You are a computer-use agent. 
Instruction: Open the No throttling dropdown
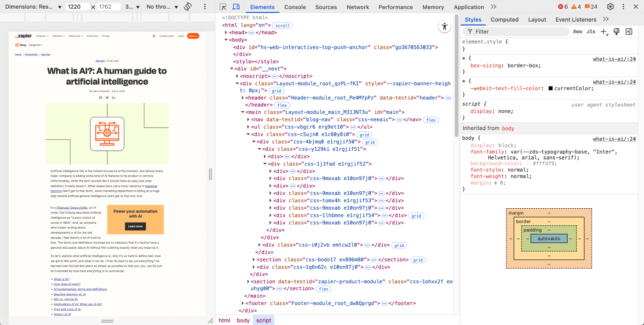(162, 7)
